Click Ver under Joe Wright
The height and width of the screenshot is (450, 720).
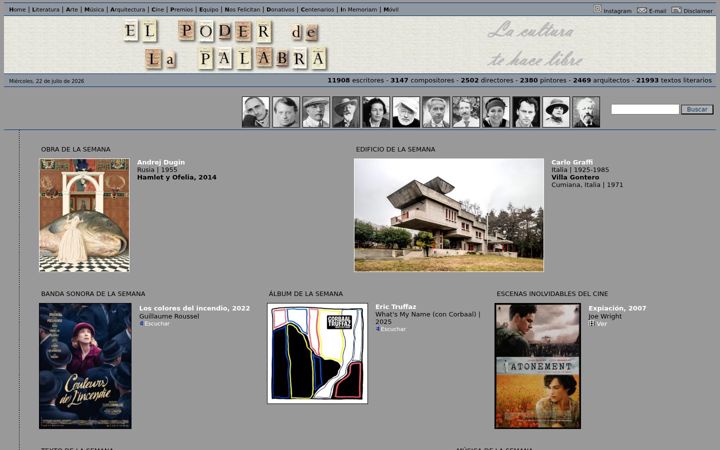coord(601,324)
